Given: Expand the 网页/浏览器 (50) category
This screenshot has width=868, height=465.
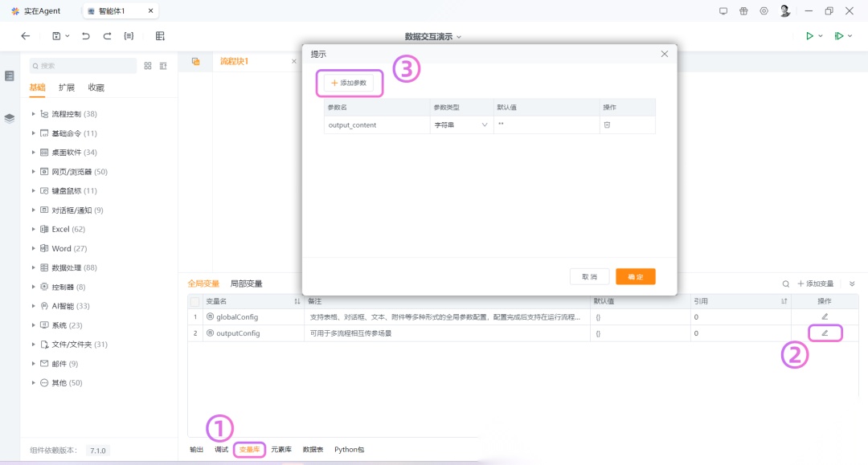Looking at the screenshot, I should click(x=33, y=171).
